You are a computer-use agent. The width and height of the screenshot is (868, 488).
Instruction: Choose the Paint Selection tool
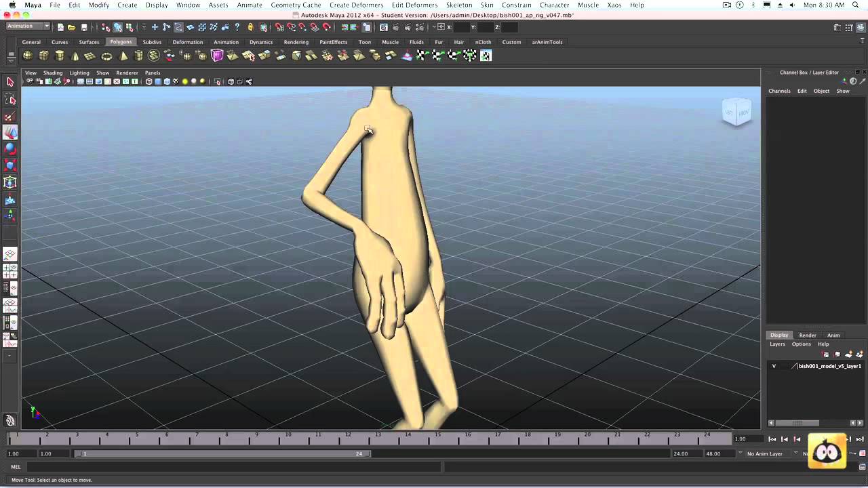(10, 117)
